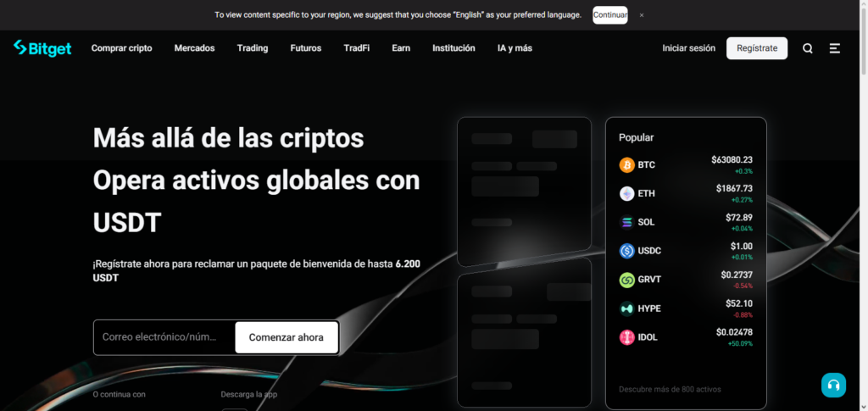Viewport: 868px width, 411px height.
Task: Select the IDOL price $0.02478
Action: (734, 332)
